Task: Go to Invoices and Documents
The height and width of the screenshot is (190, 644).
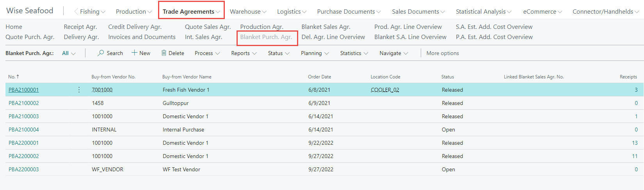Action: pyautogui.click(x=142, y=37)
